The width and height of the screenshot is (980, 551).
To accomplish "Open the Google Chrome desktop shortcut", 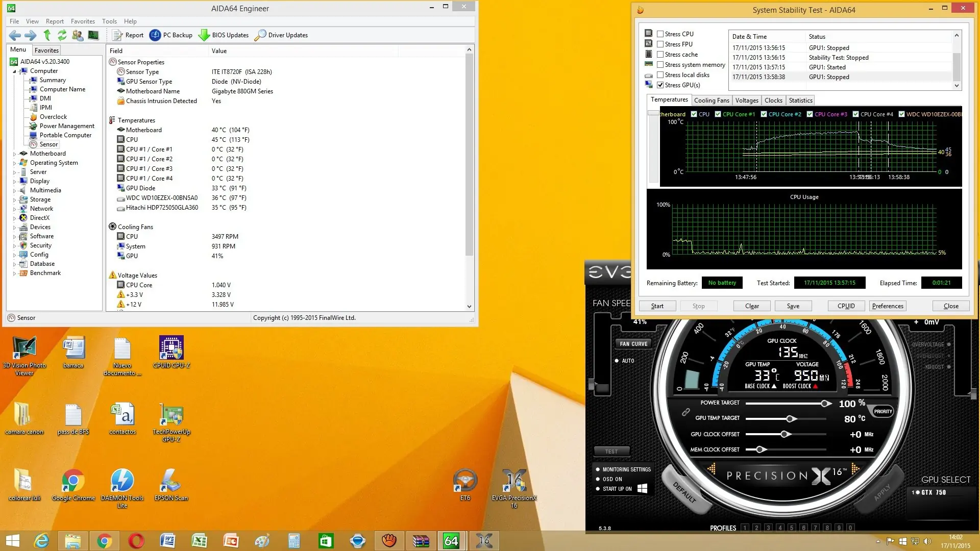I will click(73, 485).
